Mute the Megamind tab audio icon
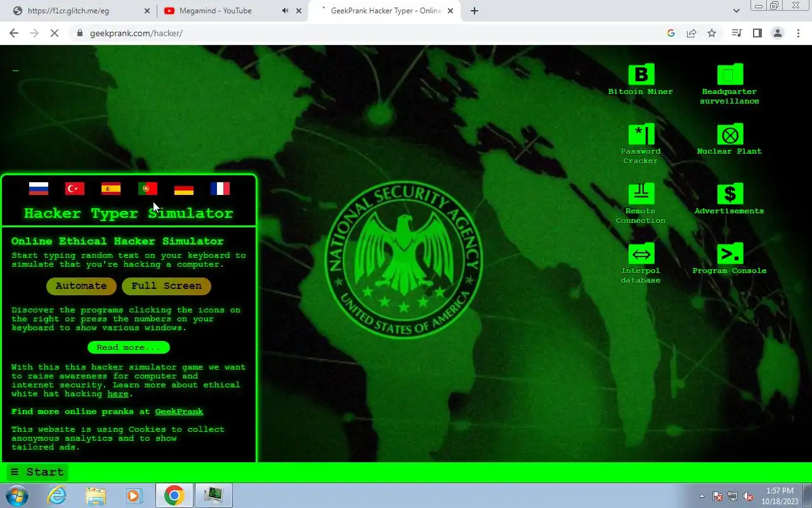Image resolution: width=812 pixels, height=508 pixels. tap(285, 11)
